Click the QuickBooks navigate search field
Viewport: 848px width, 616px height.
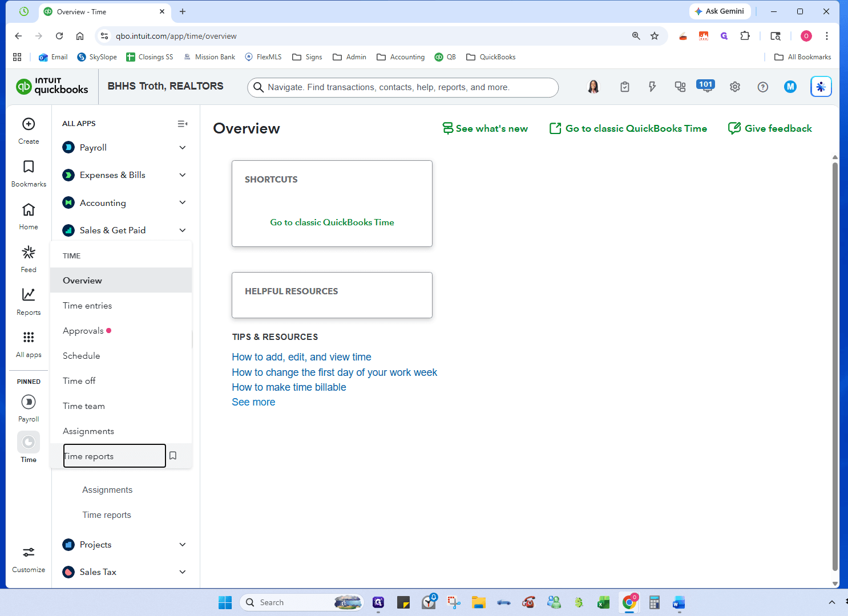click(403, 87)
